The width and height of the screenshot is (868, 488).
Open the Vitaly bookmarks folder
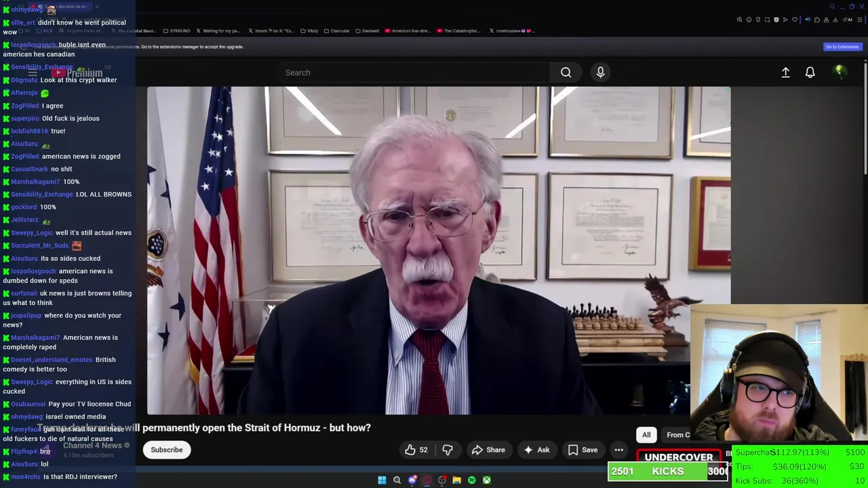coord(309,30)
